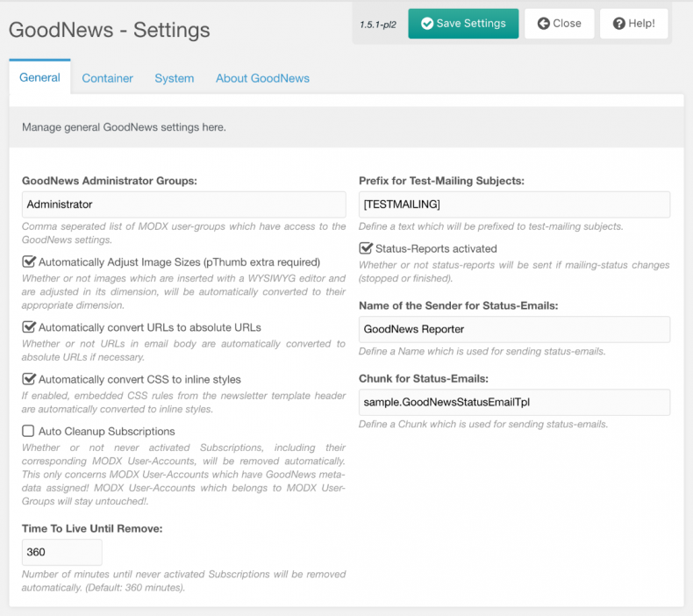Click the Close button
693x616 pixels.
point(559,24)
